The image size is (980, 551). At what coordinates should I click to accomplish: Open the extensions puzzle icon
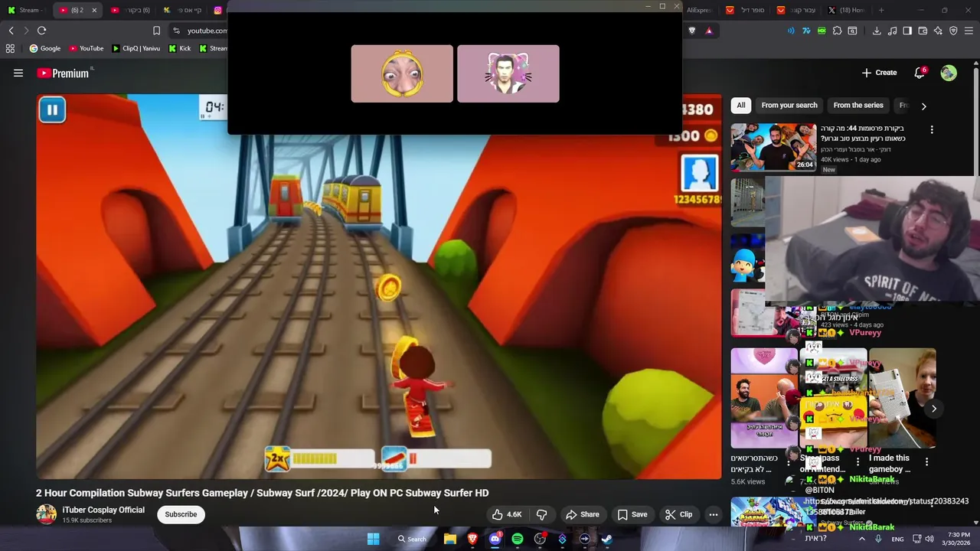(x=838, y=31)
